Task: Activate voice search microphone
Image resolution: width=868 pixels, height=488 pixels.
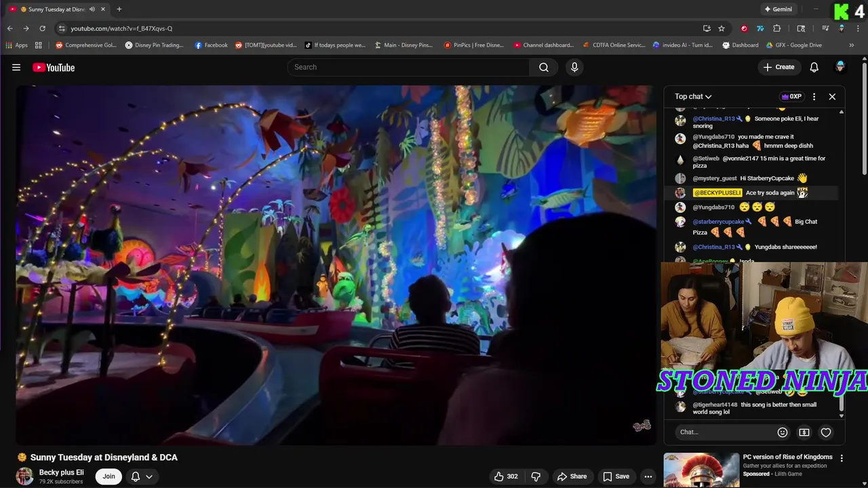Action: [574, 67]
